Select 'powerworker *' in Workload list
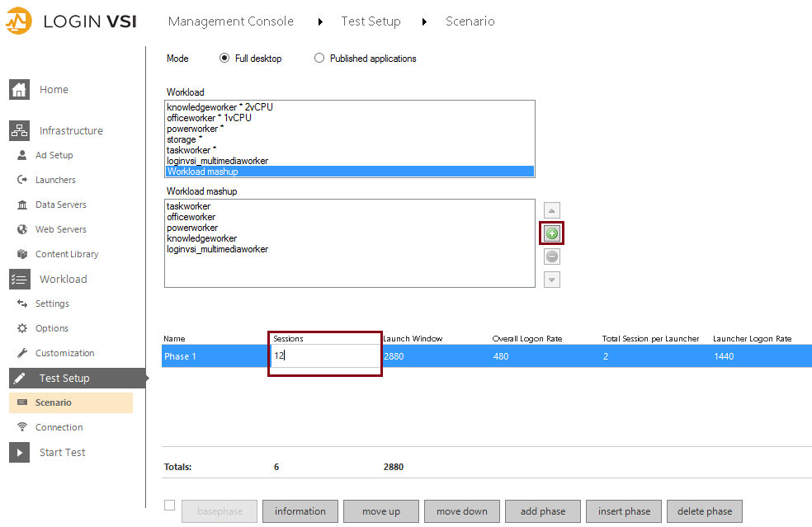Image resolution: width=812 pixels, height=527 pixels. coord(350,129)
